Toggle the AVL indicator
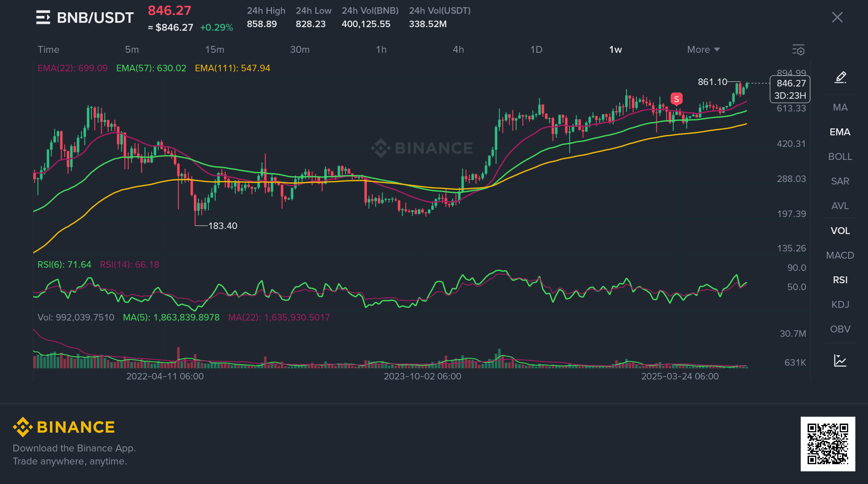The width and height of the screenshot is (868, 484). (840, 206)
